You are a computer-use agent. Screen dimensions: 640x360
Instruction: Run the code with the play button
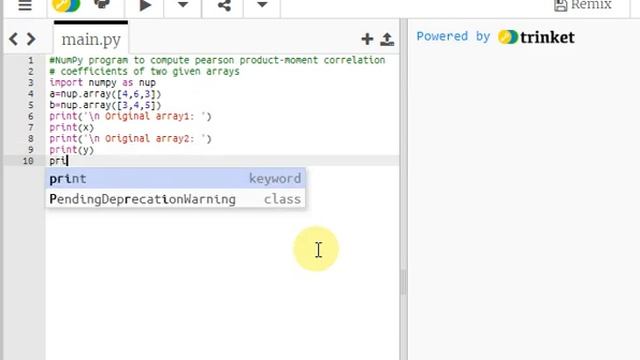(145, 5)
